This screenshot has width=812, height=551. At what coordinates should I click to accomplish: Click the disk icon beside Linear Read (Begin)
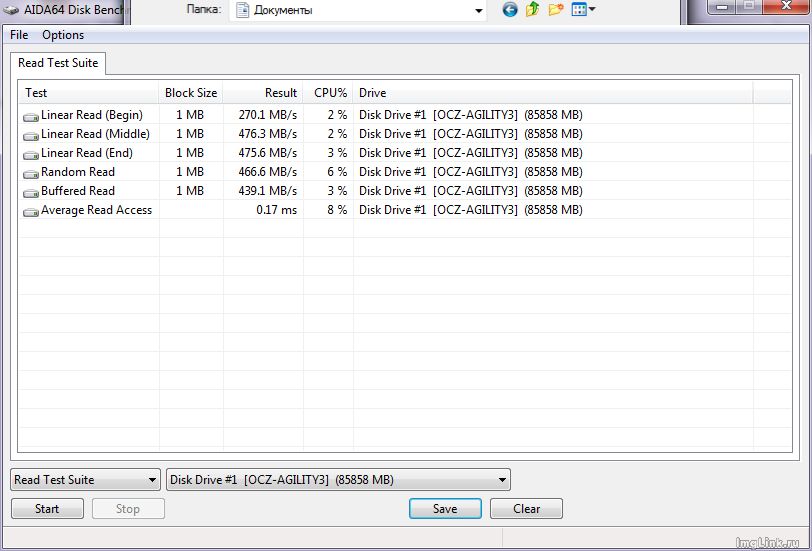(31, 116)
